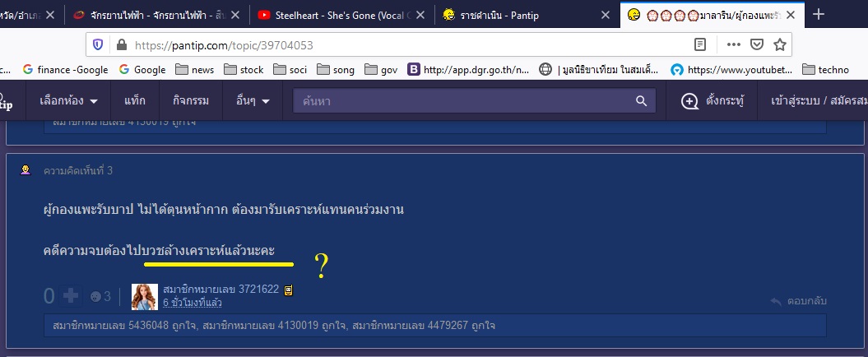The image size is (868, 357).
Task: Close the จักรยานไฟฟ้า tab
Action: coord(234,15)
